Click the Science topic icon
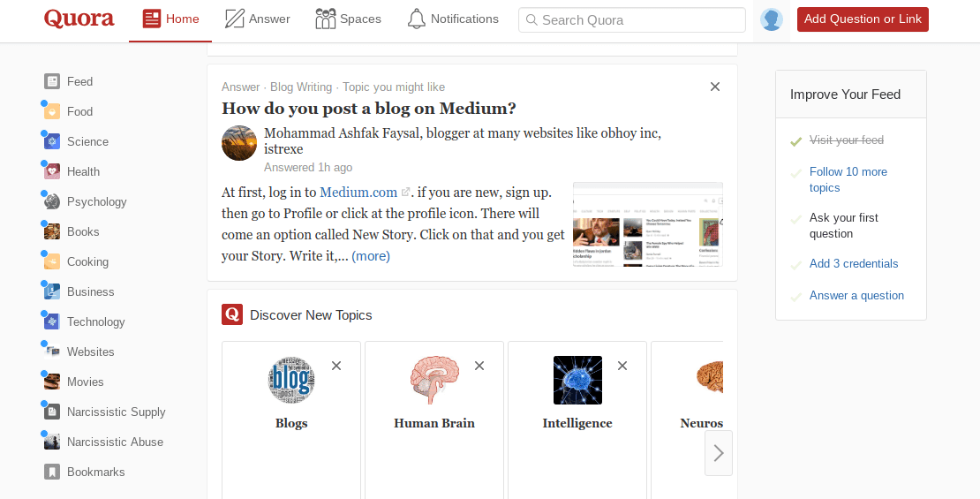The height and width of the screenshot is (499, 980). (x=52, y=141)
